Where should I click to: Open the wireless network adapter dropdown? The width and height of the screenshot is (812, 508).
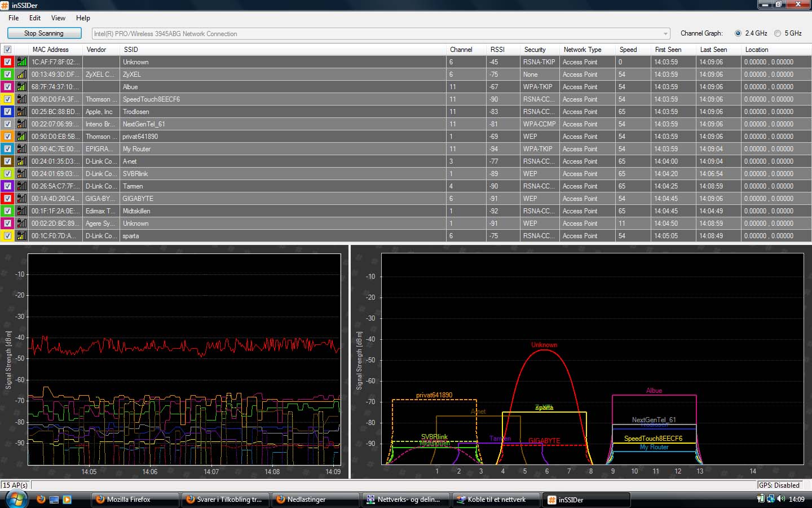pyautogui.click(x=381, y=34)
